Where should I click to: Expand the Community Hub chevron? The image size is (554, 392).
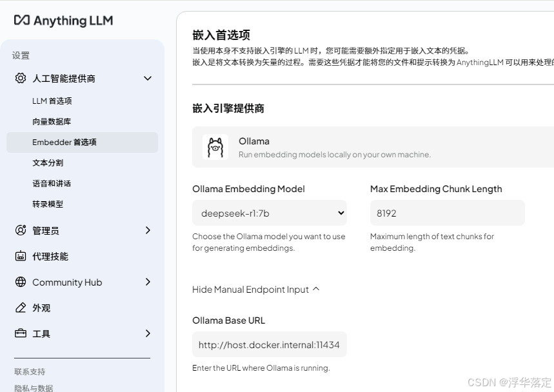pyautogui.click(x=148, y=282)
